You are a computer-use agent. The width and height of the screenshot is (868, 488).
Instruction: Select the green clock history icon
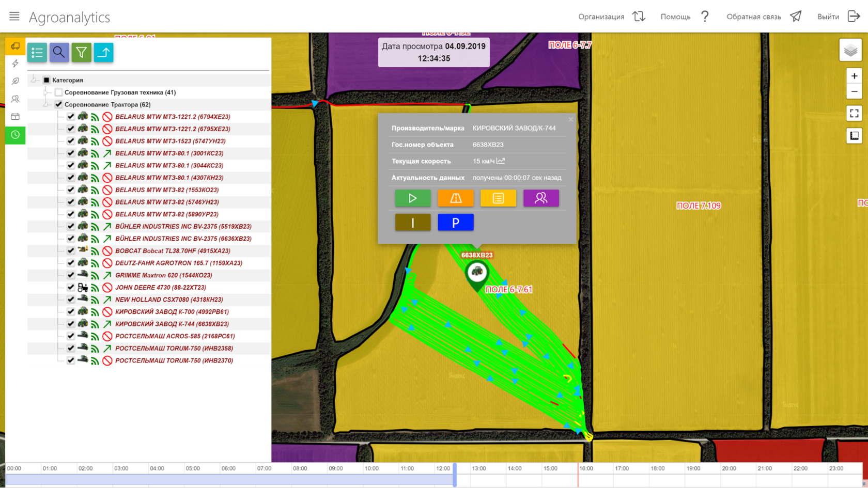(16, 135)
